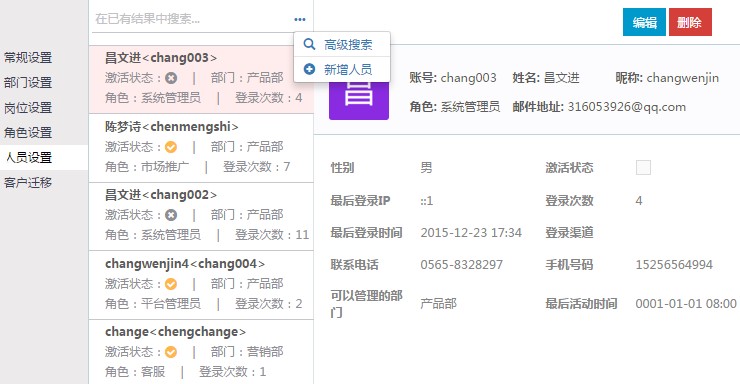Viewport: 740px width, 384px height.
Task: Toggle the 激活状态 checkbox in details
Action: coord(643,167)
